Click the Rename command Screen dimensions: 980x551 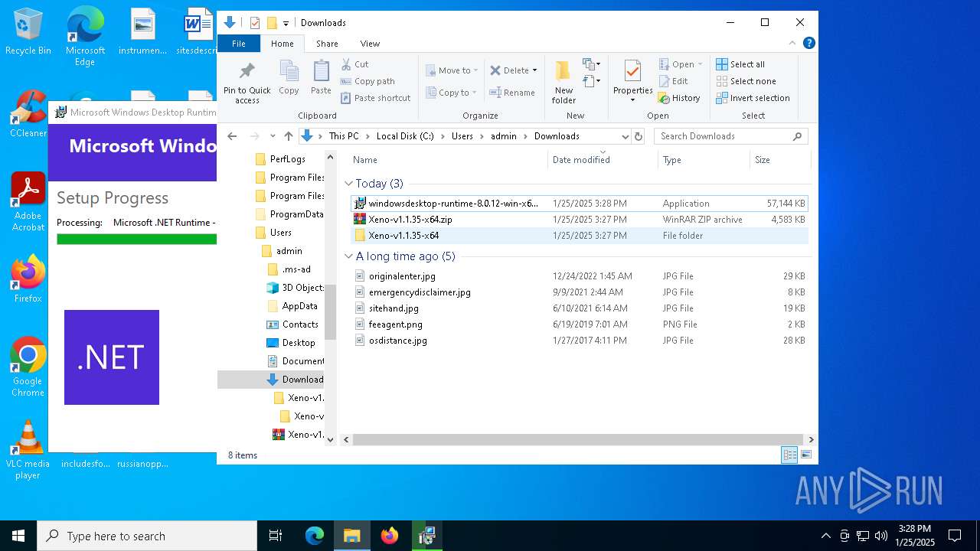point(512,93)
